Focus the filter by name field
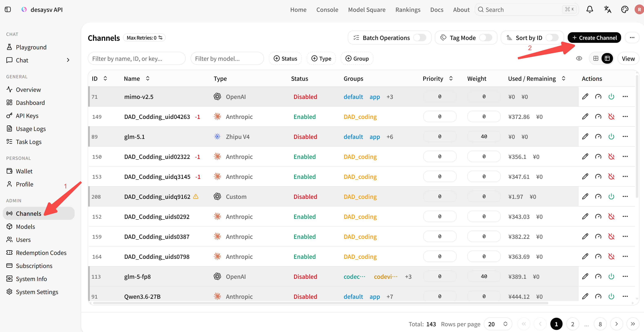 (137, 59)
